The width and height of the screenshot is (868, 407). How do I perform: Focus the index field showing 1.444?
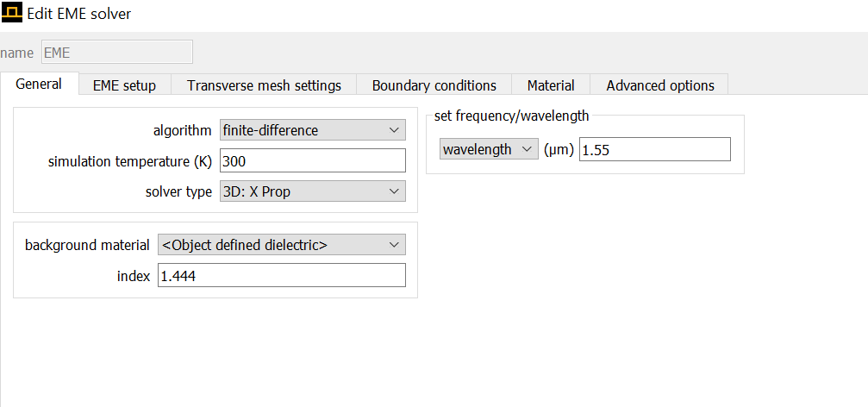[282, 276]
